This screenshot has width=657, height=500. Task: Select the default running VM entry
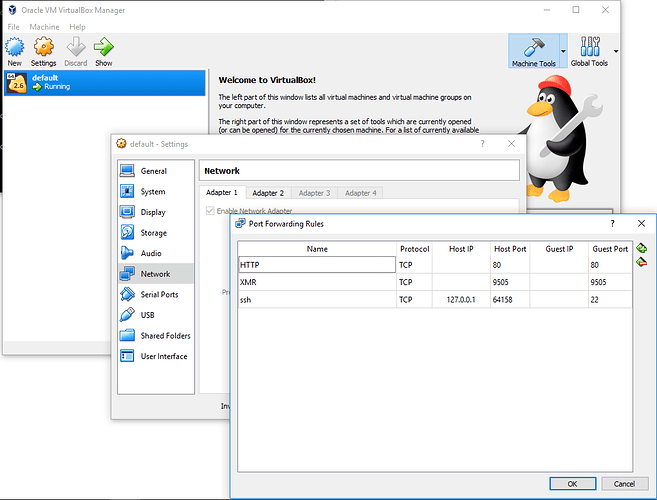point(105,83)
